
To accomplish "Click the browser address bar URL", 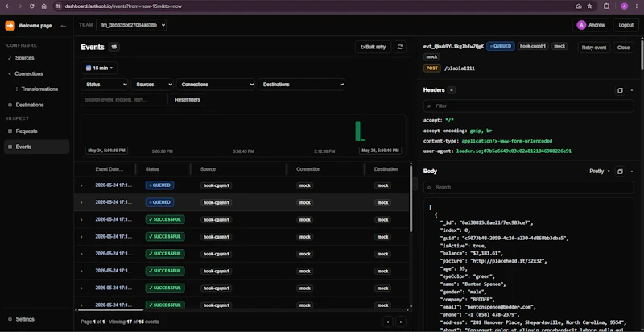I will pos(123,6).
